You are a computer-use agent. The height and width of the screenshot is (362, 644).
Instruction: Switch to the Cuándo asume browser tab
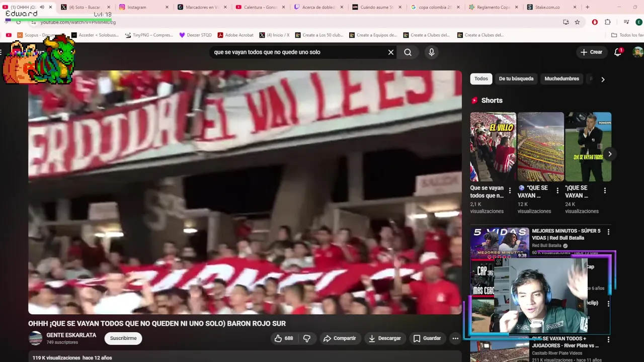tap(376, 7)
